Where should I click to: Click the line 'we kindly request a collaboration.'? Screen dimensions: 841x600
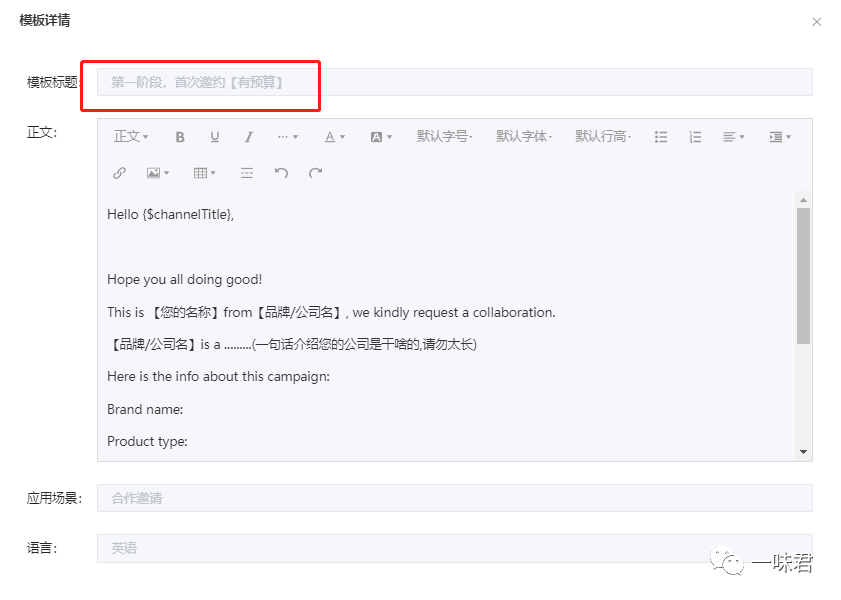(454, 313)
